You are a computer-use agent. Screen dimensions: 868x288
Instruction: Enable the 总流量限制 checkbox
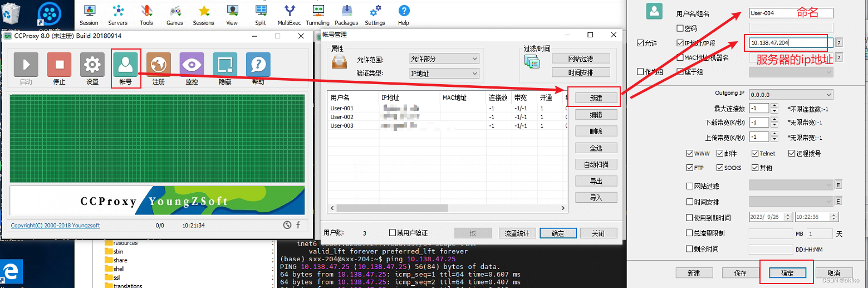point(690,233)
